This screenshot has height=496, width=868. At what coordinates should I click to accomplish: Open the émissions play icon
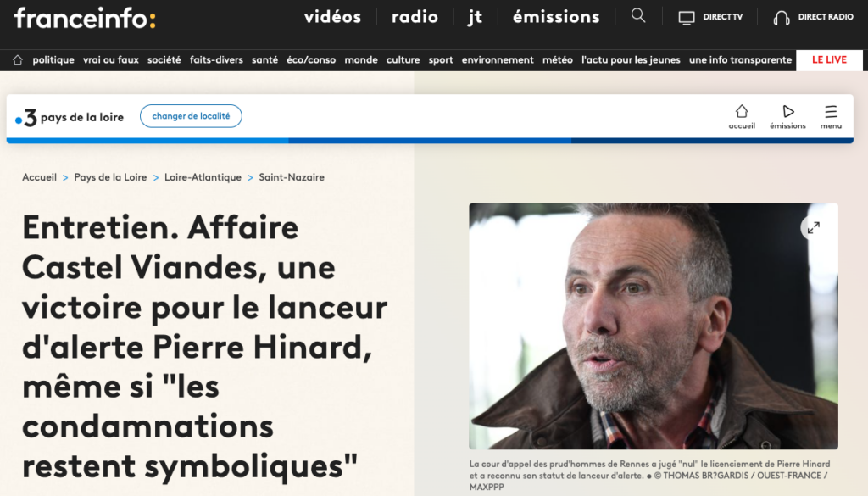pos(788,111)
